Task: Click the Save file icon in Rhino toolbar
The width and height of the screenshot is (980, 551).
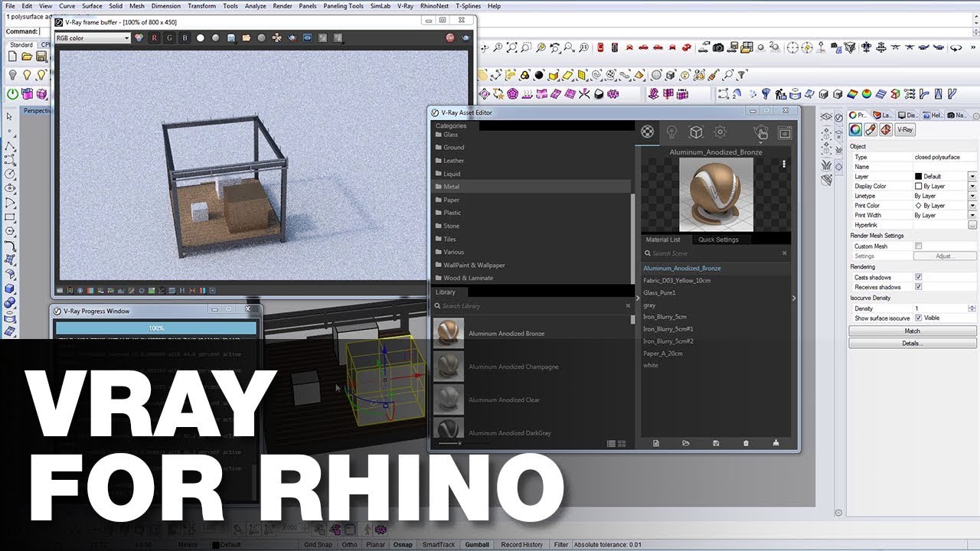Action: 42,56
